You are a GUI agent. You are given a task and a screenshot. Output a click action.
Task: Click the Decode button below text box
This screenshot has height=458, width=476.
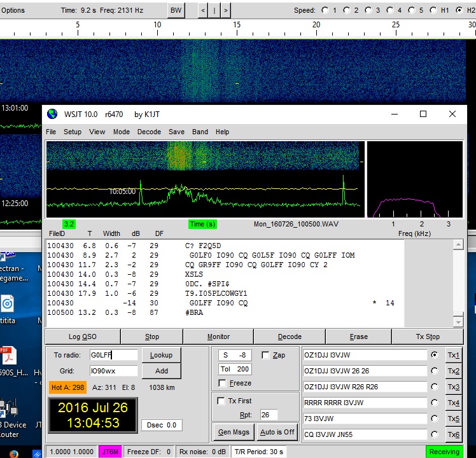(x=290, y=337)
